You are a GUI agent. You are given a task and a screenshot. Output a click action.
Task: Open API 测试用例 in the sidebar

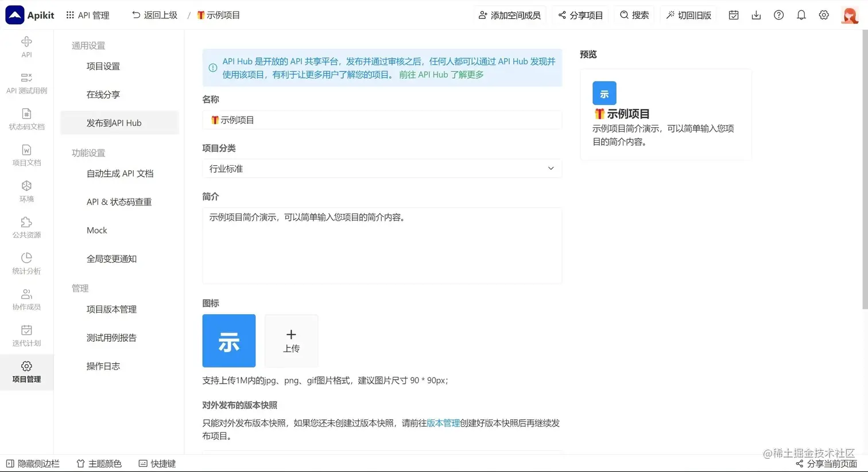(x=26, y=83)
